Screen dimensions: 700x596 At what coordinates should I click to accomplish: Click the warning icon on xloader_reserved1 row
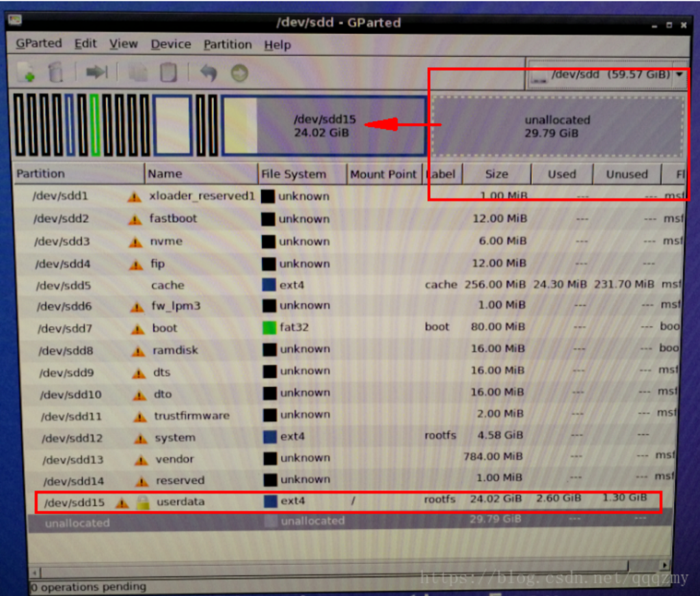click(134, 196)
